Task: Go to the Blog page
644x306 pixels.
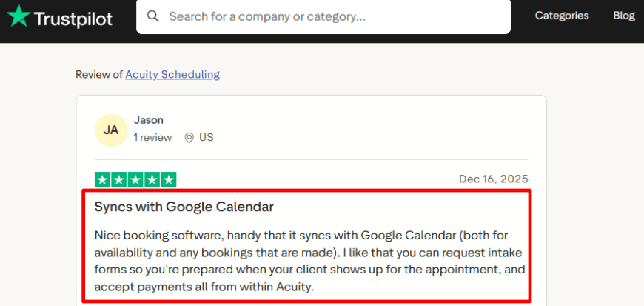Action: (x=623, y=16)
